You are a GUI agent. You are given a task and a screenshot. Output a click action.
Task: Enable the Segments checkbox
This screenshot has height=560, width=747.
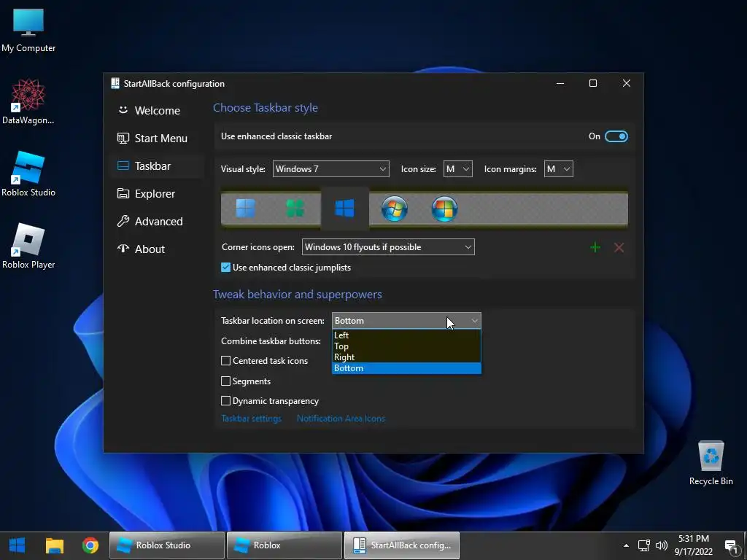pyautogui.click(x=226, y=381)
